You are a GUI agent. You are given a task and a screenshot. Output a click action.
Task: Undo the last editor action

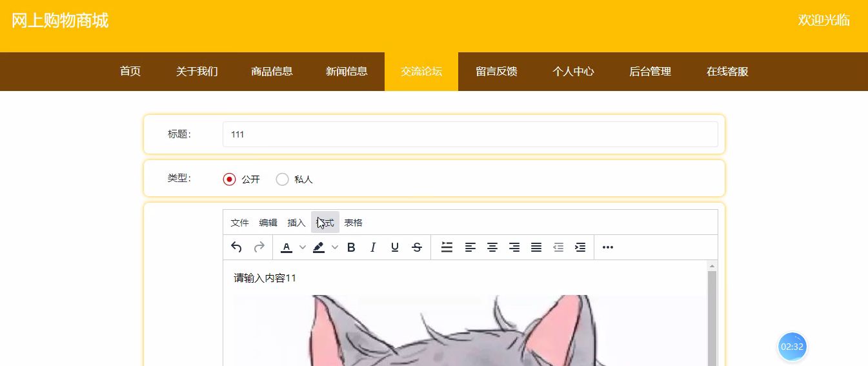point(236,247)
